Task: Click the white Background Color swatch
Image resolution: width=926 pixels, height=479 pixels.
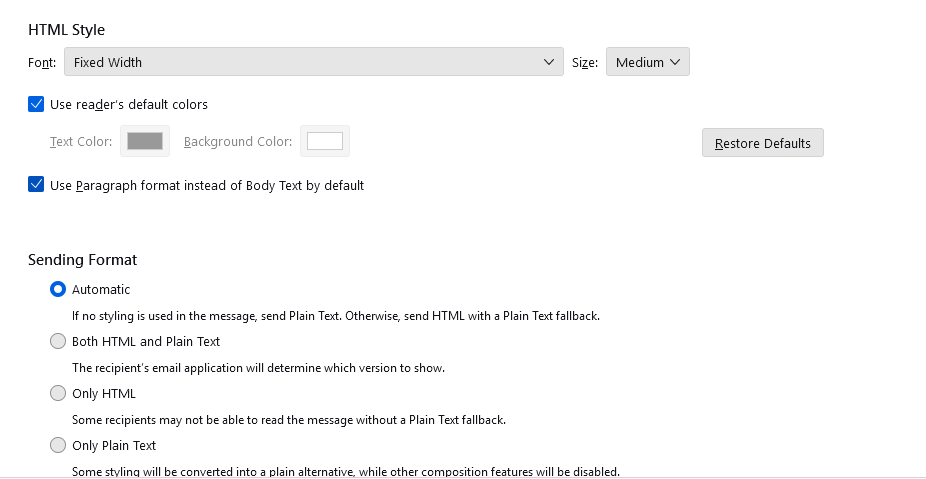Action: point(325,141)
